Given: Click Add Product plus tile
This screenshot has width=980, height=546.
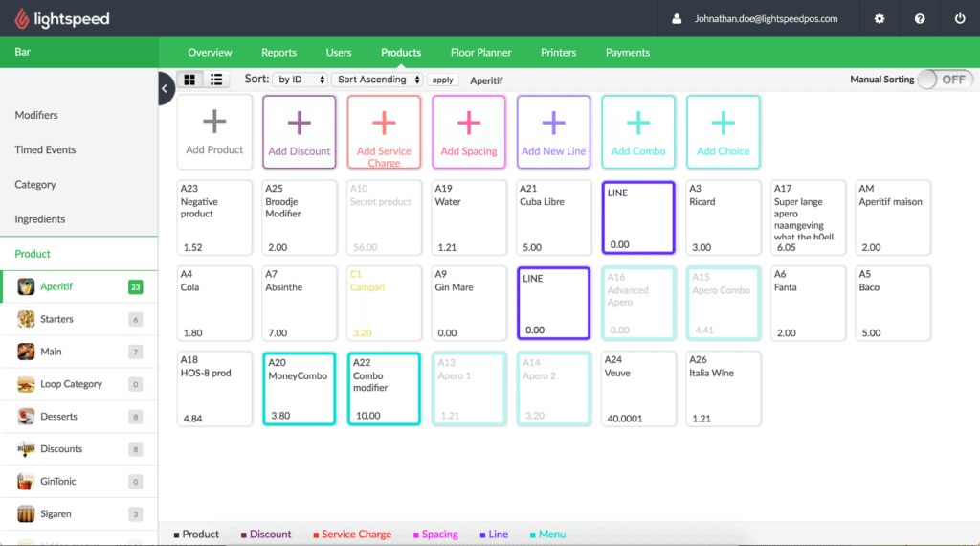Looking at the screenshot, I should pyautogui.click(x=214, y=132).
